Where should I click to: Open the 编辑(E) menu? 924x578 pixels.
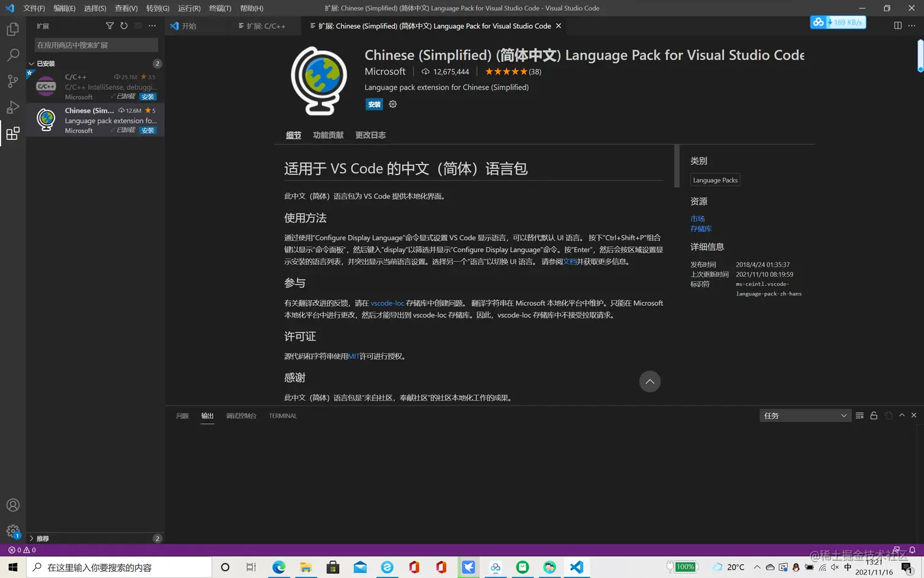point(64,8)
